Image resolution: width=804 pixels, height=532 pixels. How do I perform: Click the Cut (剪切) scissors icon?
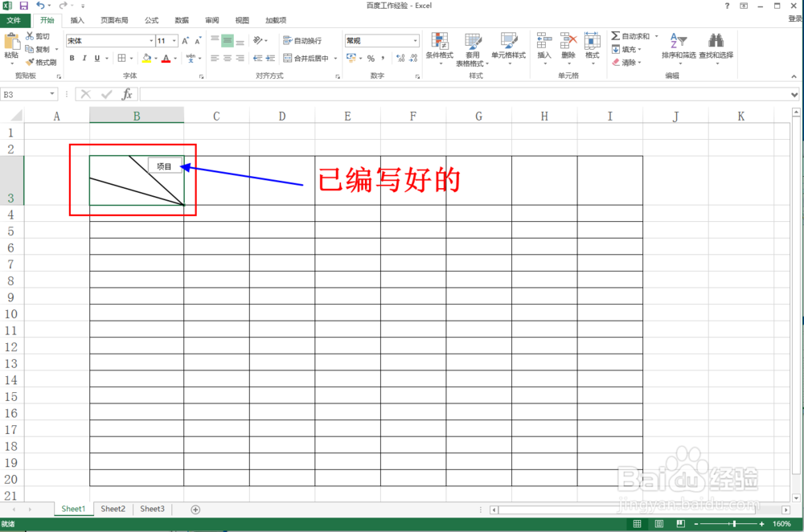coord(30,36)
